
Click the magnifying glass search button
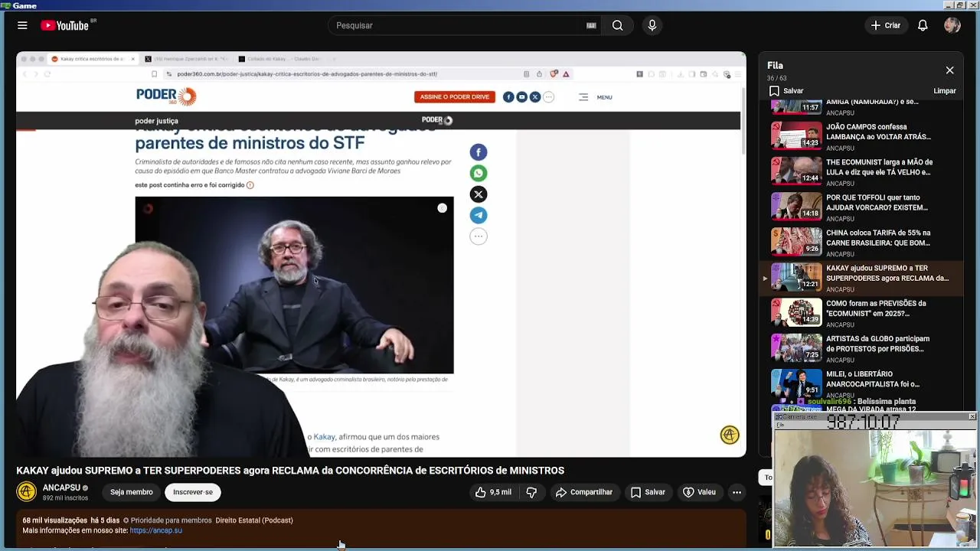pyautogui.click(x=617, y=25)
